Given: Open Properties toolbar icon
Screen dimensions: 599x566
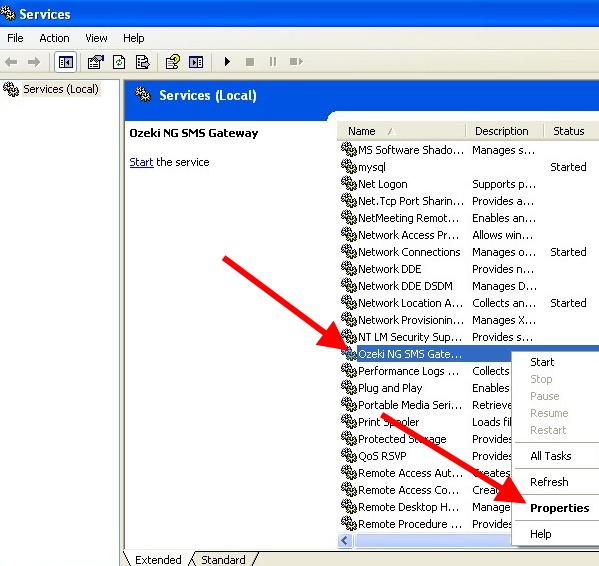Looking at the screenshot, I should coord(96,62).
